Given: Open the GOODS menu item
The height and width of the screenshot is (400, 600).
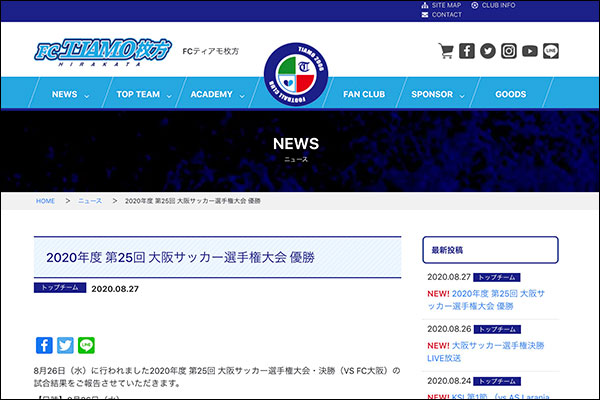Looking at the screenshot, I should coord(510,94).
